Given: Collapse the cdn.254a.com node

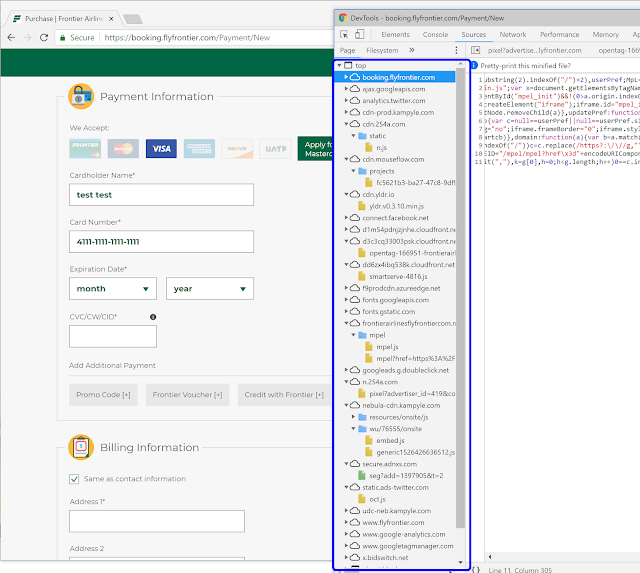Looking at the screenshot, I should coord(346,124).
